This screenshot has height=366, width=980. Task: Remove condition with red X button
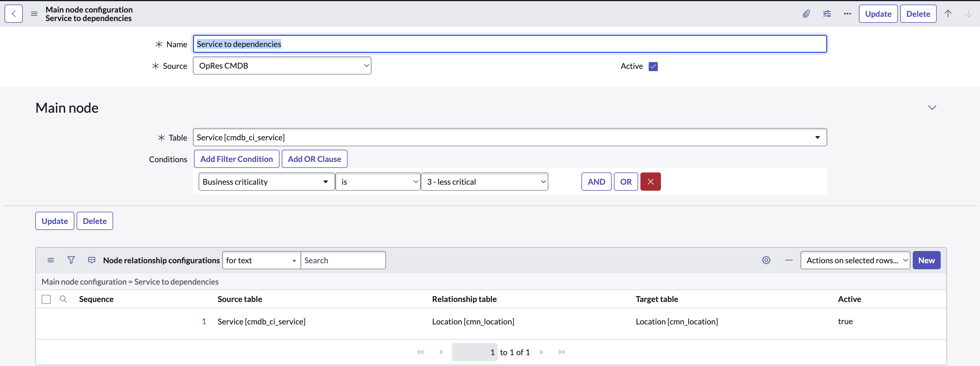point(650,182)
